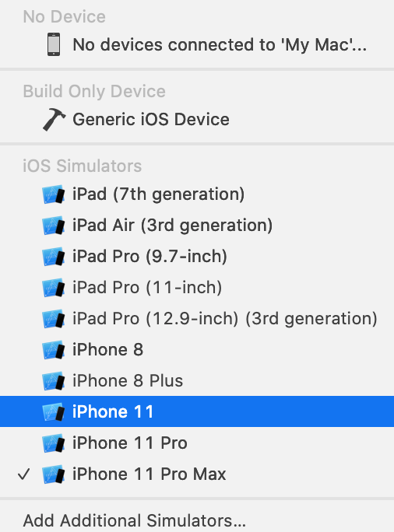
Task: Select iPhone 11 Pro Max simulator
Action: point(197,474)
